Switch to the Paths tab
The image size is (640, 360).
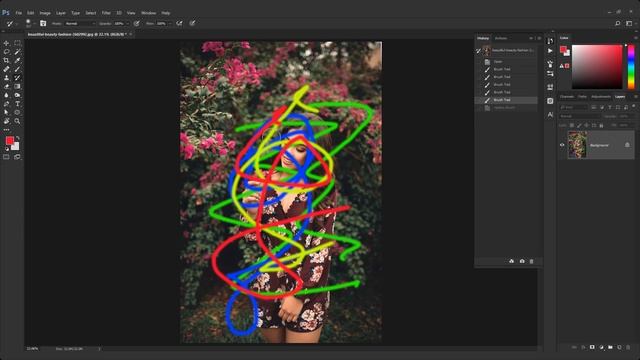pyautogui.click(x=582, y=97)
